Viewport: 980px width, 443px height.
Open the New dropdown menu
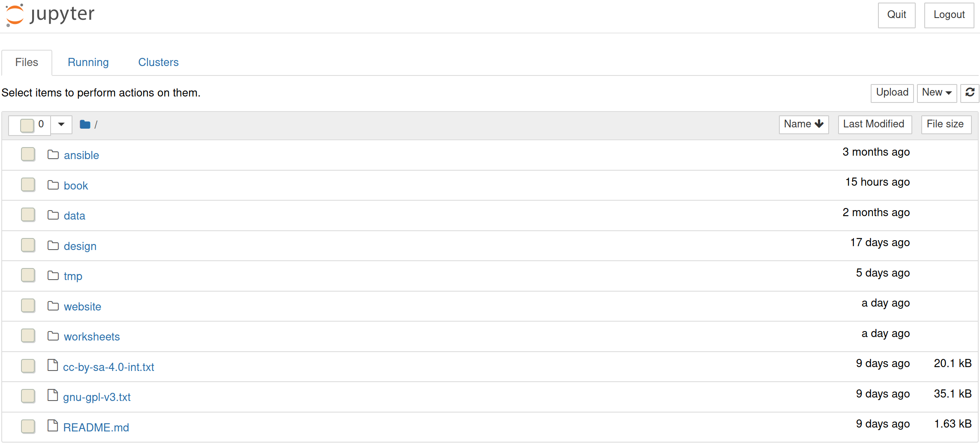937,93
